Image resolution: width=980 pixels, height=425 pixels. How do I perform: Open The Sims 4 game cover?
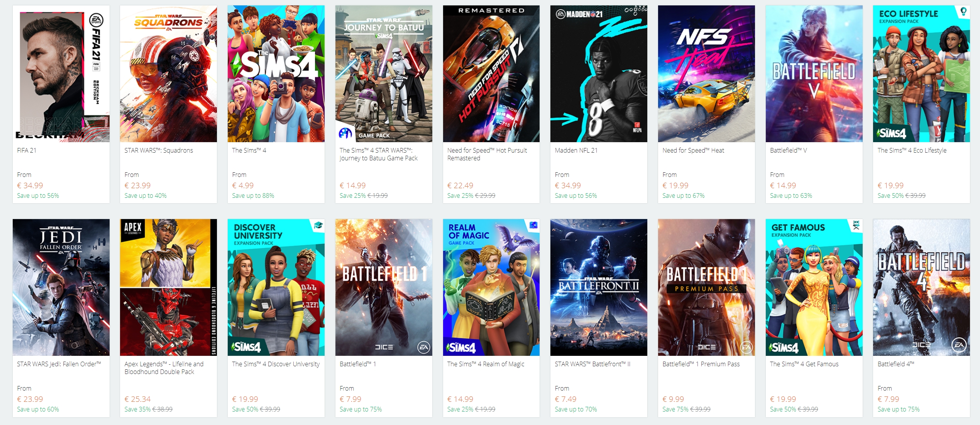pyautogui.click(x=276, y=73)
